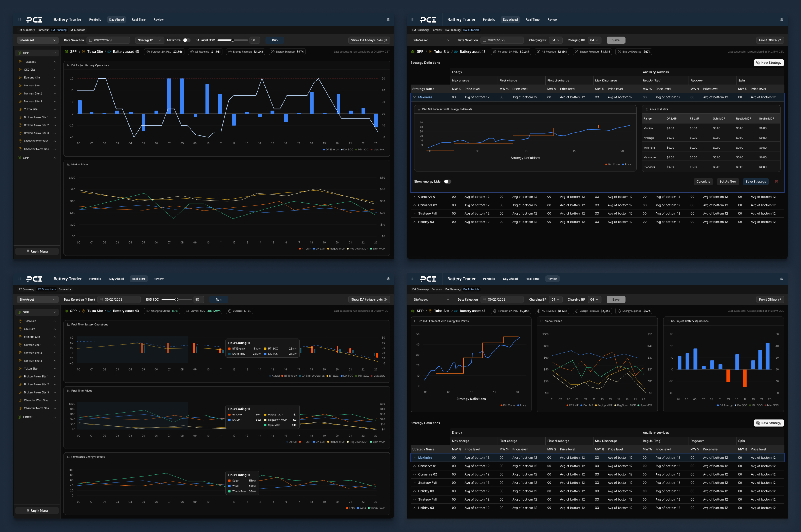This screenshot has width=801, height=532.
Task: Click Tulsa Site breadcrumb in Real Time window
Action: click(x=95, y=311)
